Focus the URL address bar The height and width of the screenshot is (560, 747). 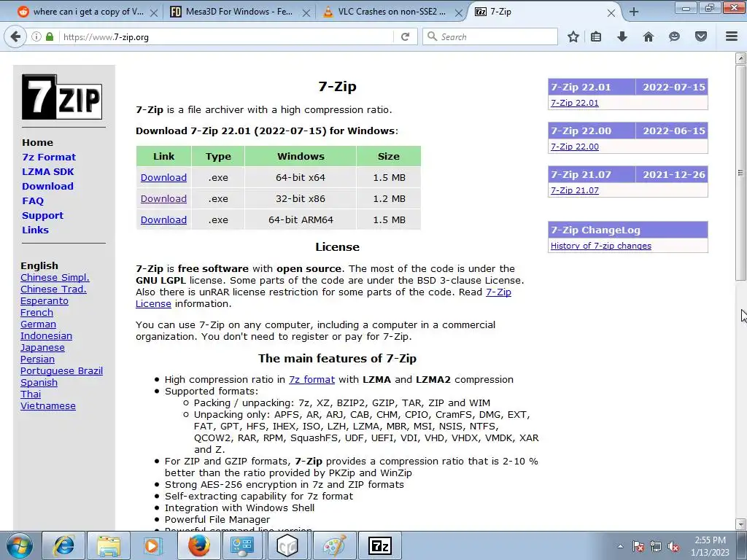coord(226,36)
